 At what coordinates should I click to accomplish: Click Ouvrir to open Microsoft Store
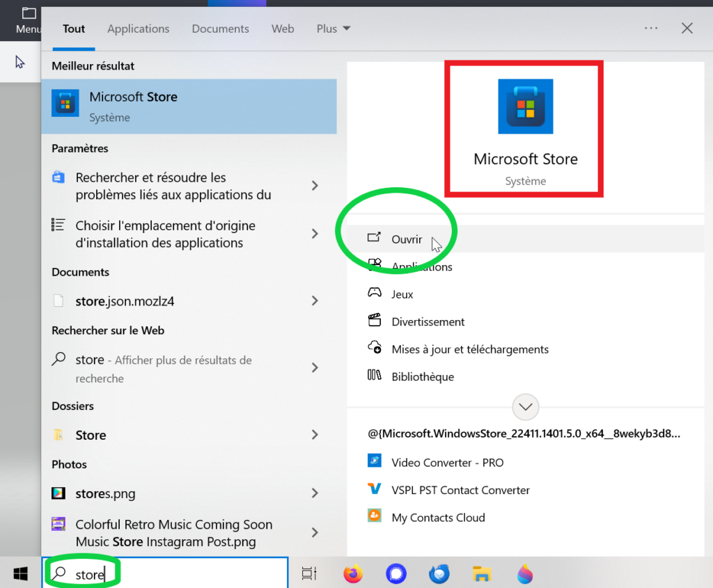click(x=407, y=239)
